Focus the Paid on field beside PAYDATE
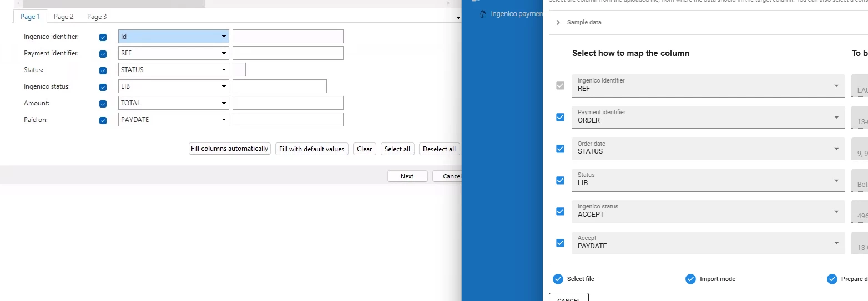 point(288,120)
